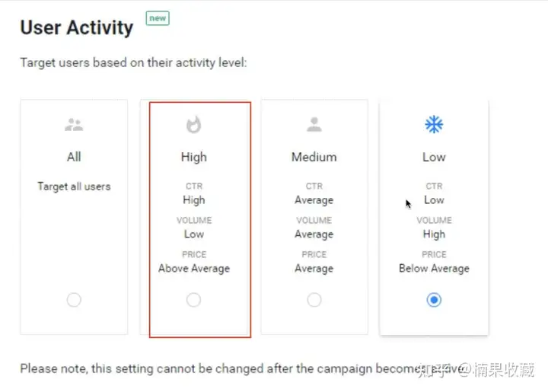Click the selected Low radio button

click(434, 300)
